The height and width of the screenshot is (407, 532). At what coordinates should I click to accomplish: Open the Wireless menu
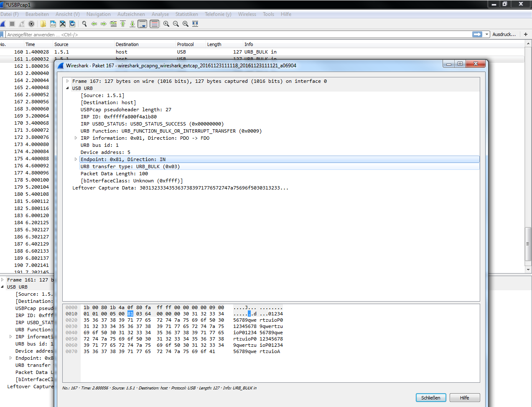(x=247, y=14)
